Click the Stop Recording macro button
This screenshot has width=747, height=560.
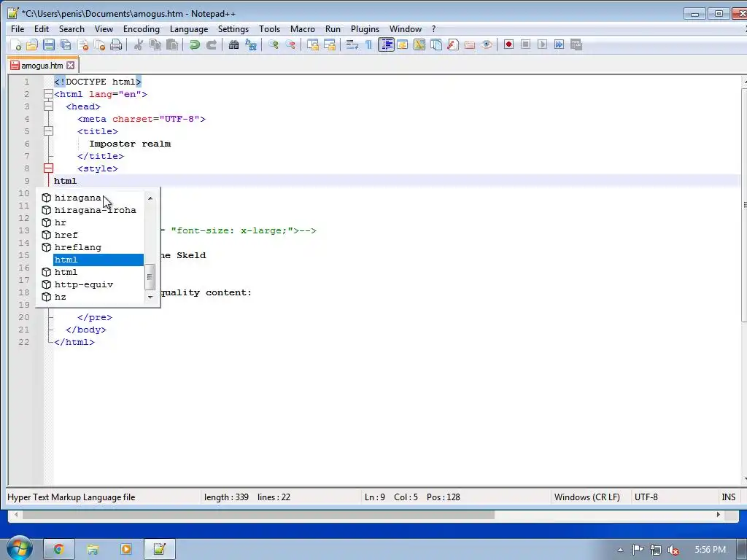(525, 44)
